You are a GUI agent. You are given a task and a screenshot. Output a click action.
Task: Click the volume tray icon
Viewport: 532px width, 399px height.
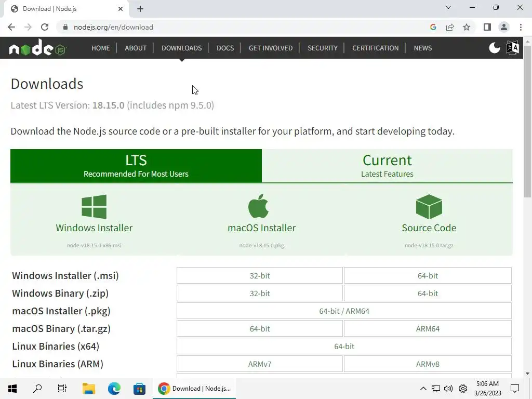[x=448, y=389]
